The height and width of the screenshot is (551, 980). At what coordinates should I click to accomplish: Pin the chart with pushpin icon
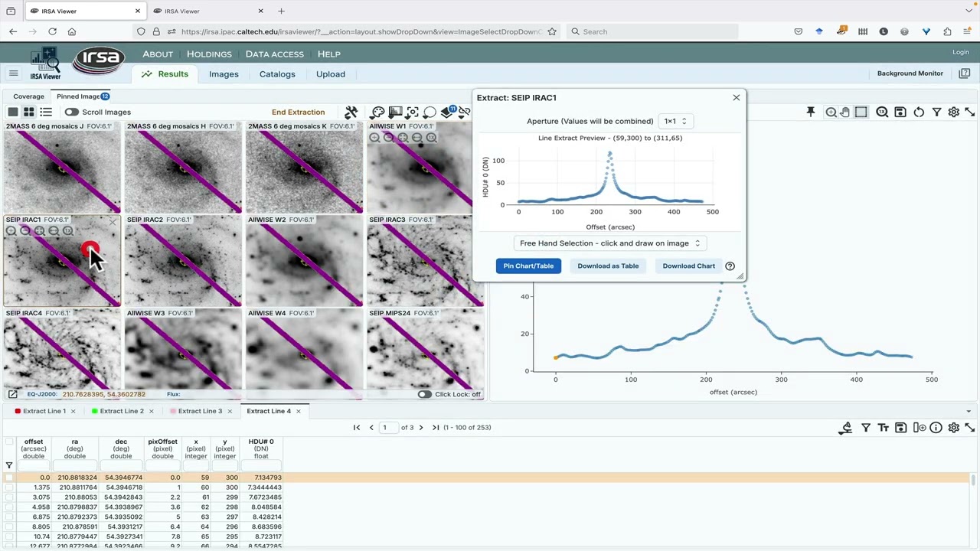[811, 112]
